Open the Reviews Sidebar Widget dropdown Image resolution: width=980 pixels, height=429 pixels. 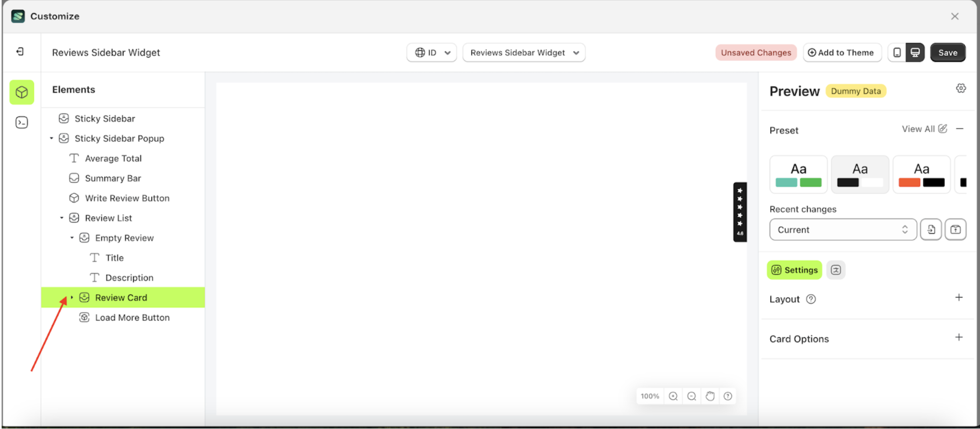click(x=524, y=52)
